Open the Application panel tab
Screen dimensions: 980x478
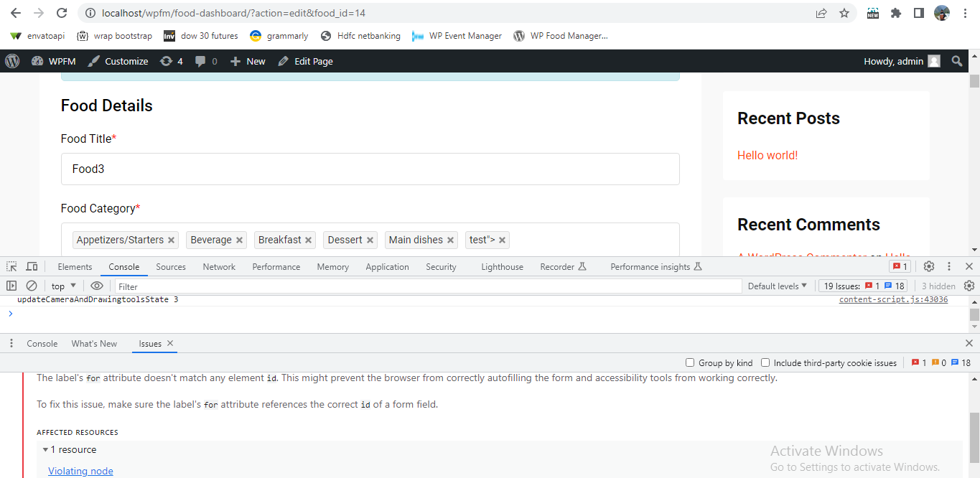tap(387, 266)
